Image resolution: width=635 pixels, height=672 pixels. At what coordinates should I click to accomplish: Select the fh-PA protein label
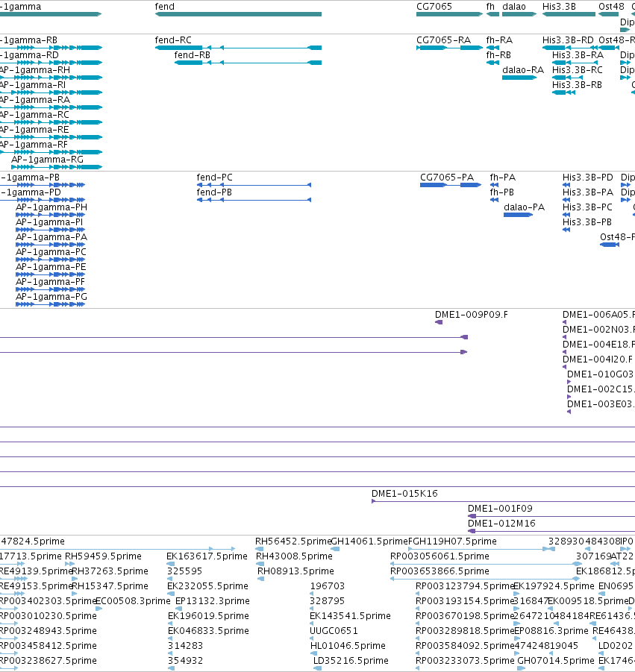point(503,178)
